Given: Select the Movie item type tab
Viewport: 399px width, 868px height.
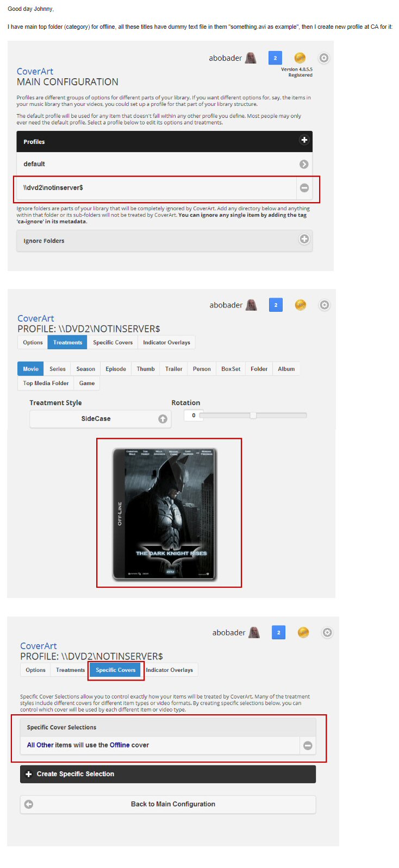Looking at the screenshot, I should (x=30, y=369).
